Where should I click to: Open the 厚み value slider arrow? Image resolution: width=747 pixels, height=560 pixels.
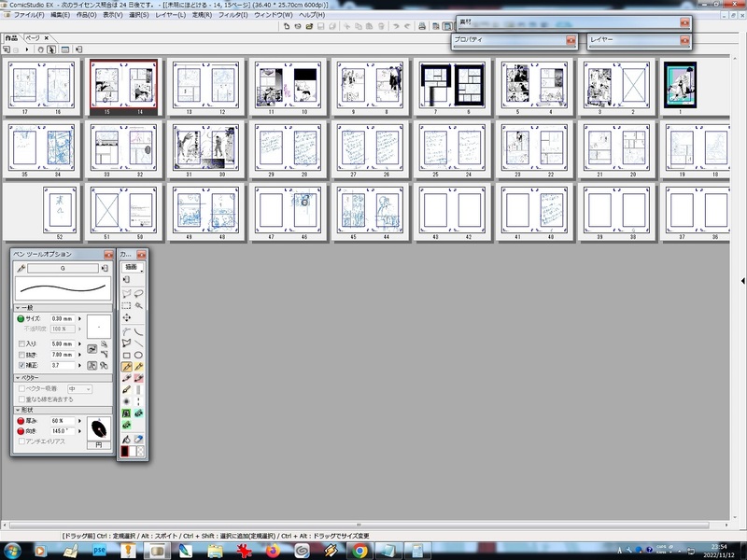tap(79, 421)
